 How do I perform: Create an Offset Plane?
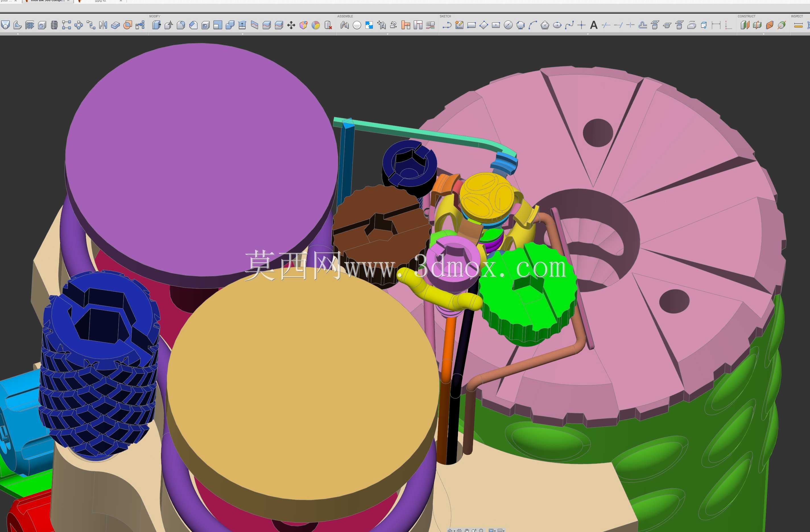click(745, 25)
